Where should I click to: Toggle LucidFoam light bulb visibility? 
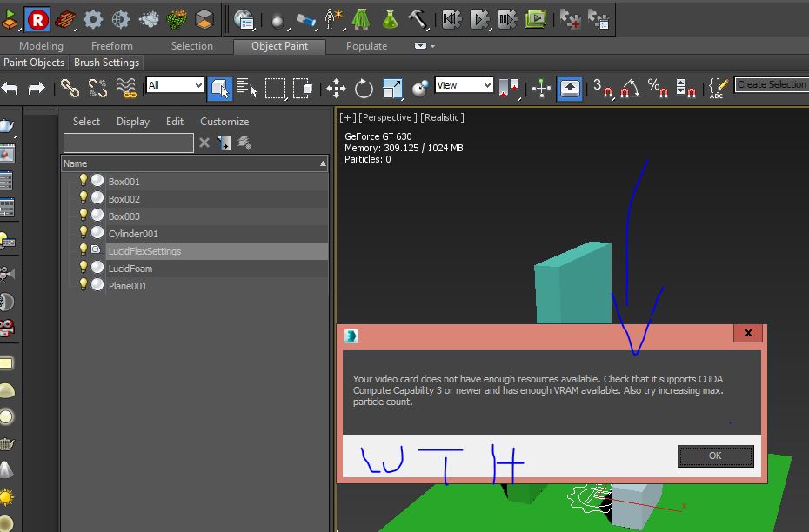click(x=84, y=268)
